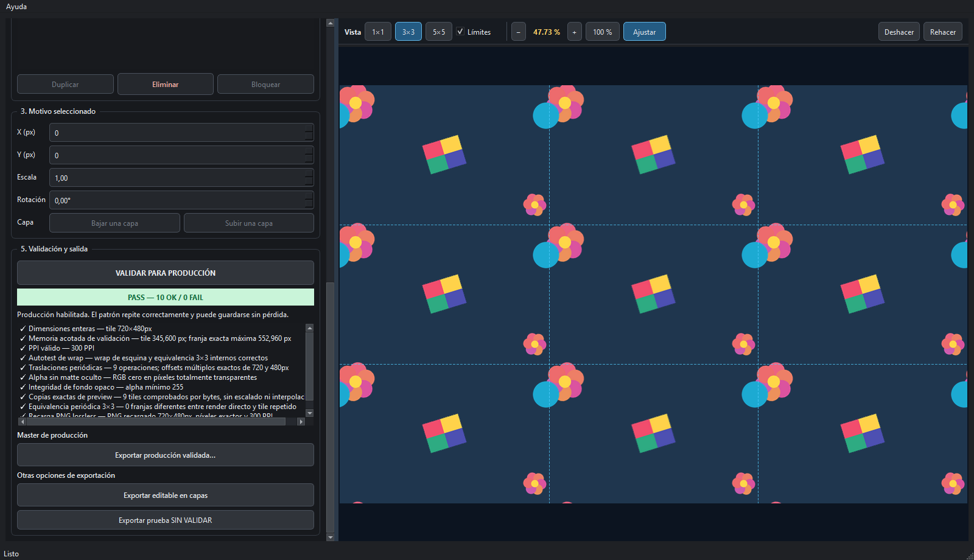The width and height of the screenshot is (974, 560).
Task: Click the validation list horizontal scrollbar track
Action: (290, 421)
